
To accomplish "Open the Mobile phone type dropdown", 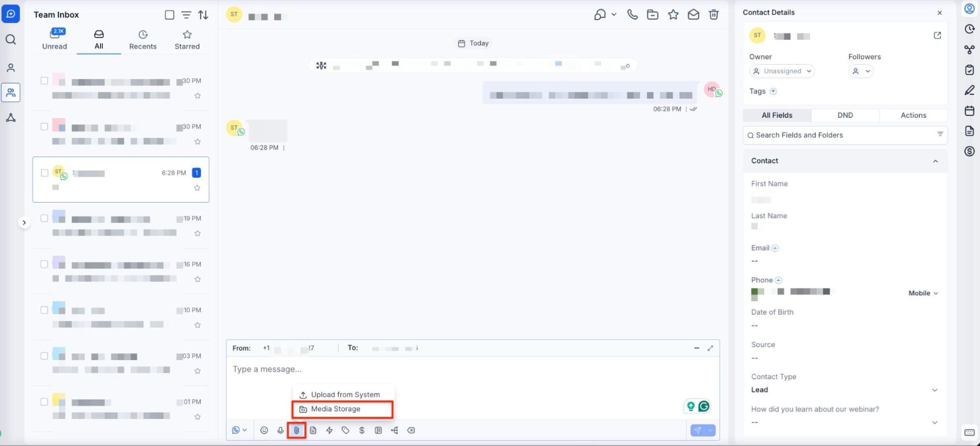I will (923, 293).
